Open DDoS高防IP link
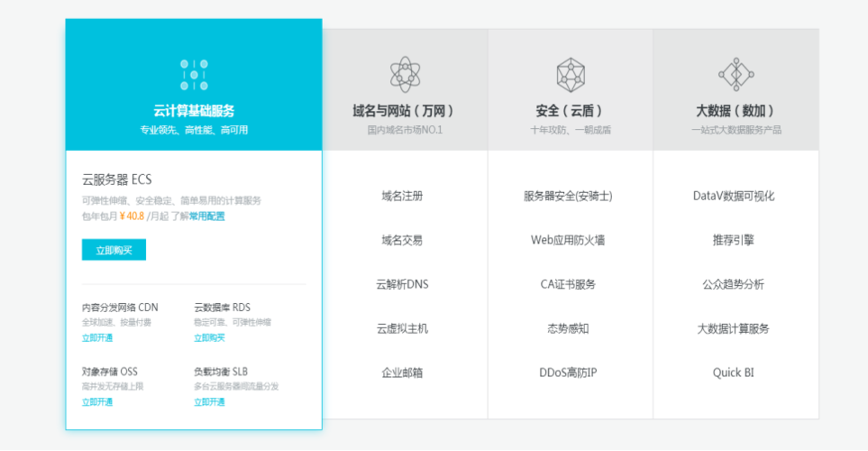 (x=568, y=373)
